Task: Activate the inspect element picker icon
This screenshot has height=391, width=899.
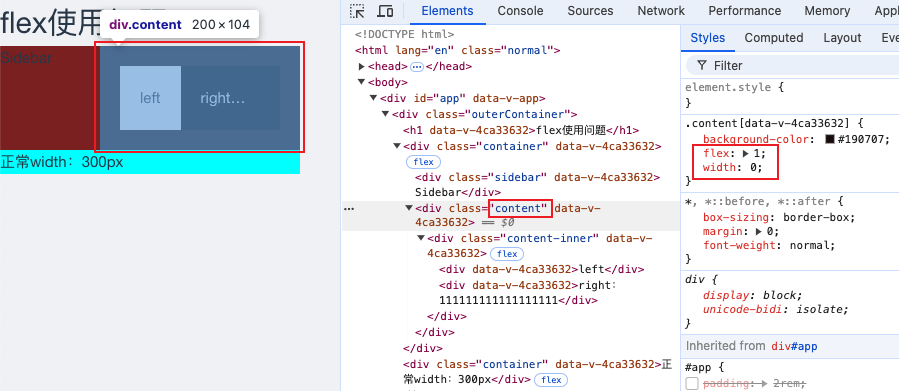Action: coord(357,11)
